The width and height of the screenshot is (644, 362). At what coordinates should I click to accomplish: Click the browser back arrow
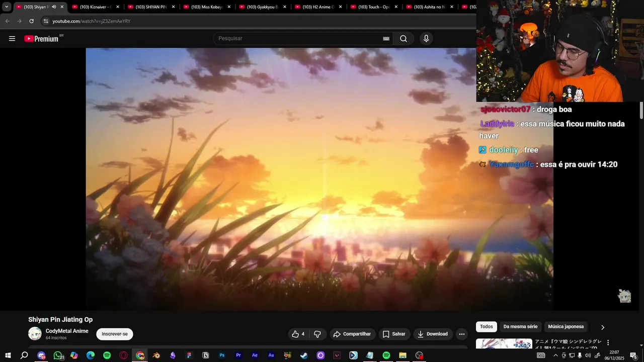pyautogui.click(x=7, y=21)
